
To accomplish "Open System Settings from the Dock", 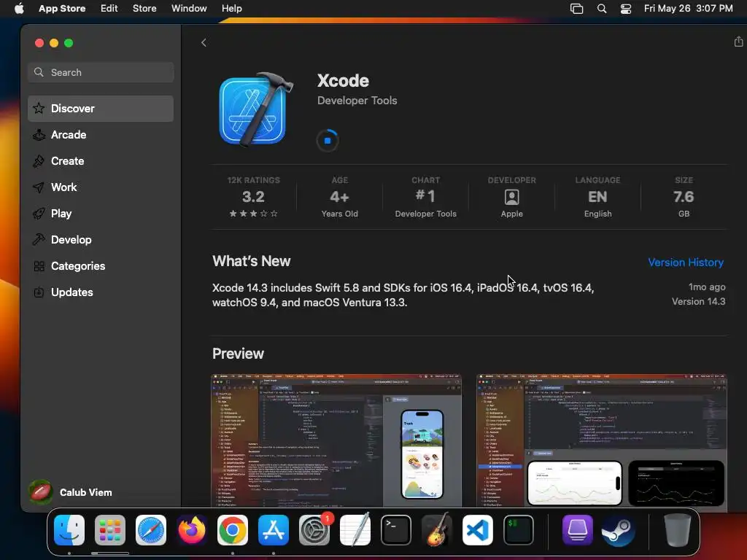I will click(x=314, y=530).
